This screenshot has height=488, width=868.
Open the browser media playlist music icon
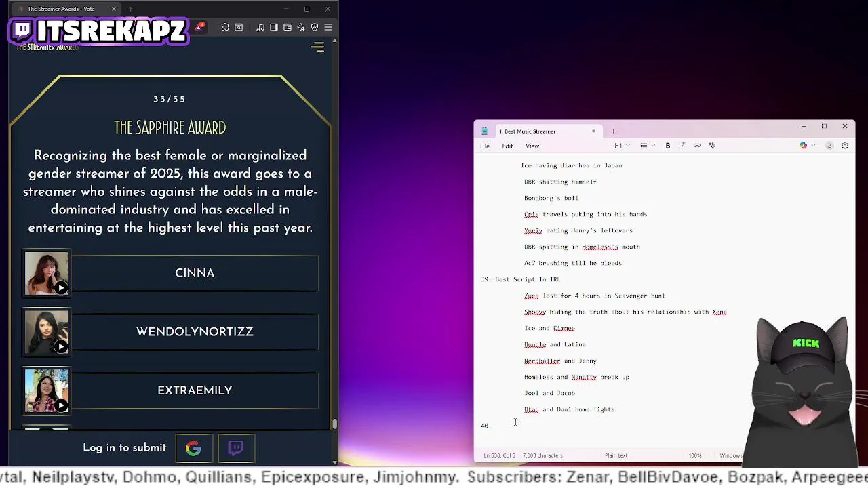click(260, 27)
